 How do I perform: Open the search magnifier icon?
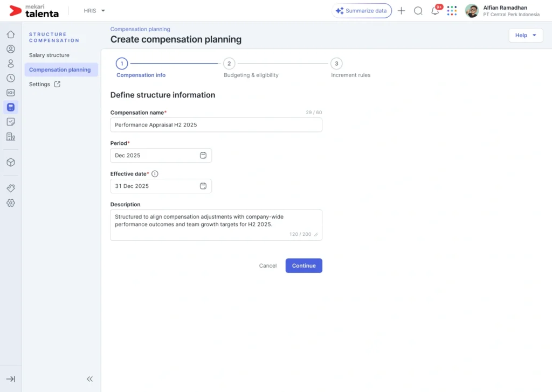pos(418,11)
